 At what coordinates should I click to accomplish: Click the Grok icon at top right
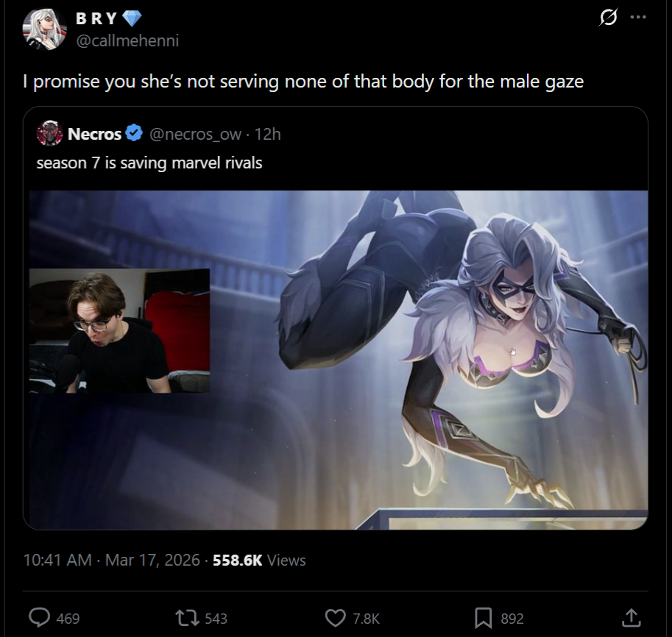pyautogui.click(x=608, y=18)
